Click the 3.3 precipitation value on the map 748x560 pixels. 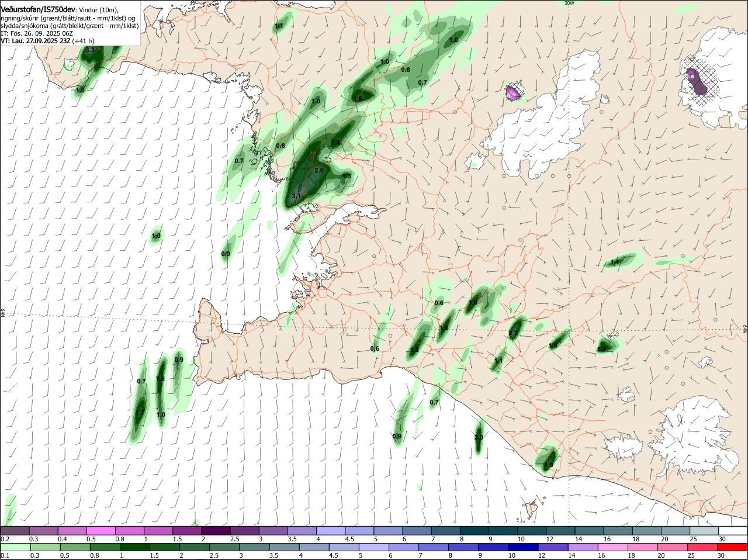click(90, 51)
